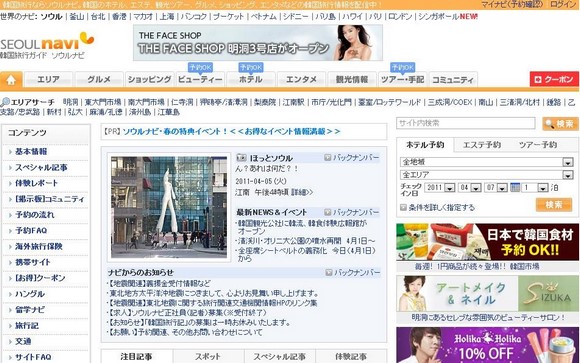Open the バックナンバー icon beside ほっとソウル
Image resolution: width=580 pixels, height=363 pixels.
point(327,158)
